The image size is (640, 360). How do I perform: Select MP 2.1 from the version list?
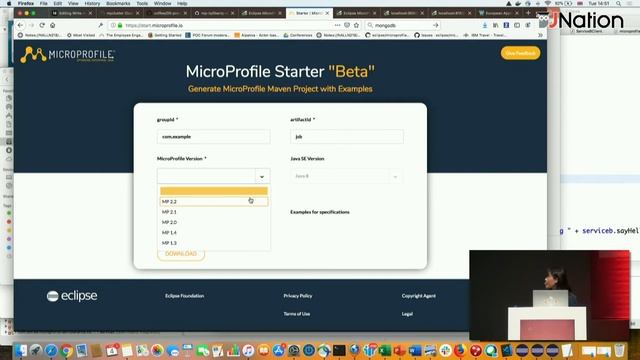[x=214, y=212]
